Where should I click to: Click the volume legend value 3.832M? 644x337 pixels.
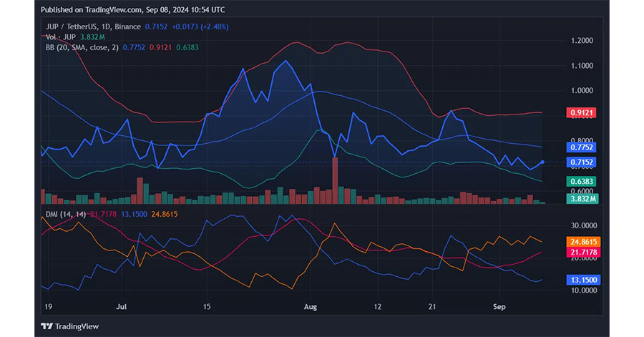tap(92, 37)
